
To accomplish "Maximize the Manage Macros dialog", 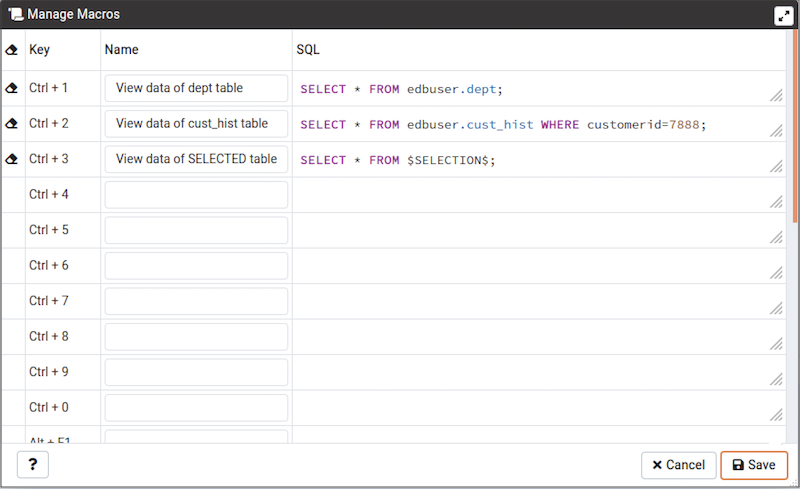I will 783,15.
